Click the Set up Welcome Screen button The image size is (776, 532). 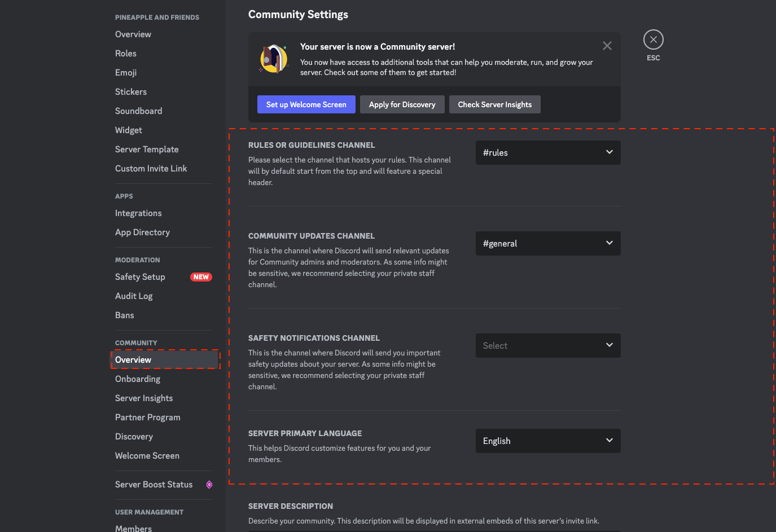point(306,104)
